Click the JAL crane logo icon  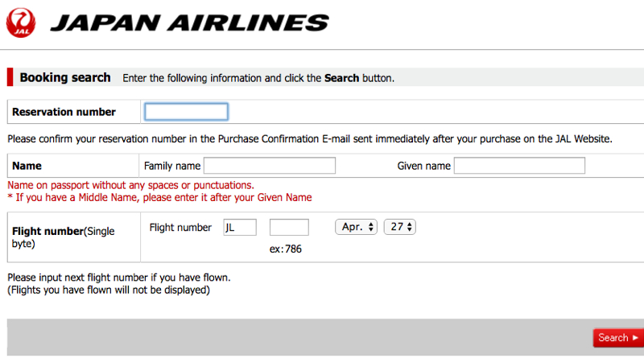pos(21,23)
